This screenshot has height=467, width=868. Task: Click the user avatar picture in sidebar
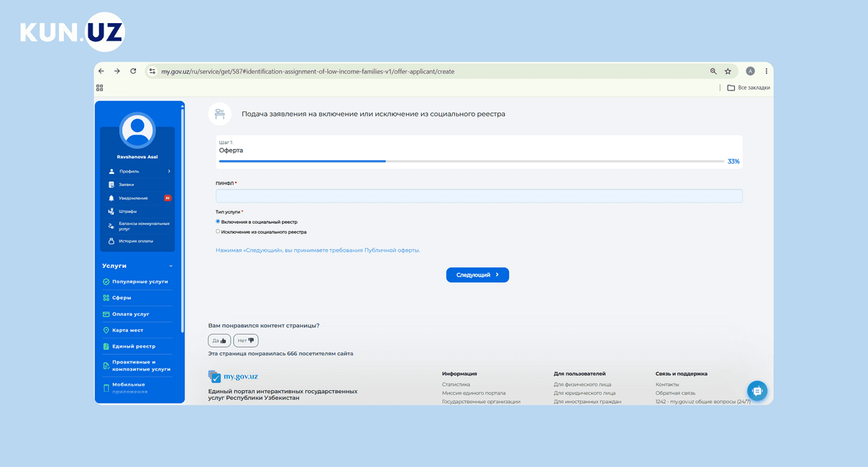pyautogui.click(x=137, y=130)
